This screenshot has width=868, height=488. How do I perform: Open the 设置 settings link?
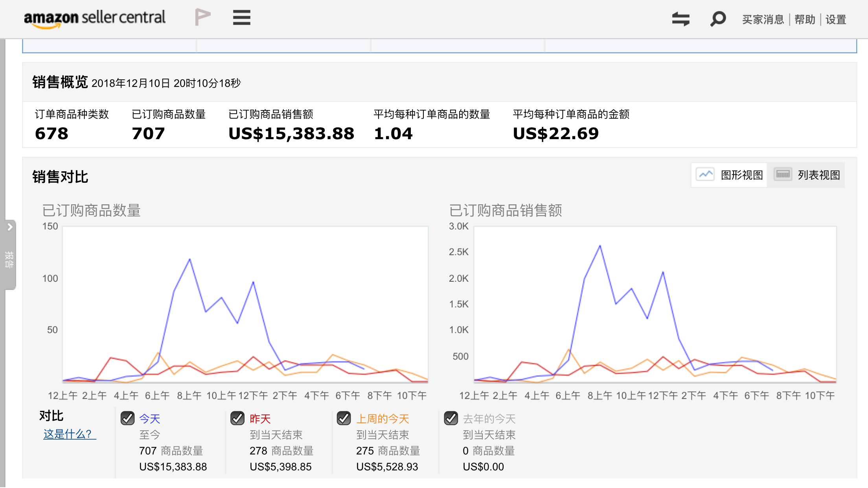(836, 20)
